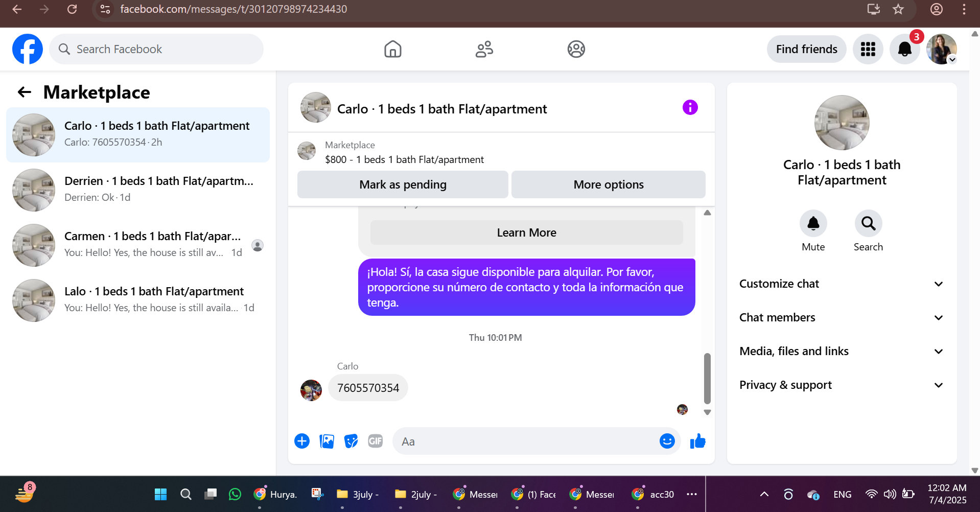Switch to the acc30 Chrome window
Image resolution: width=980 pixels, height=512 pixels.
[x=653, y=494]
